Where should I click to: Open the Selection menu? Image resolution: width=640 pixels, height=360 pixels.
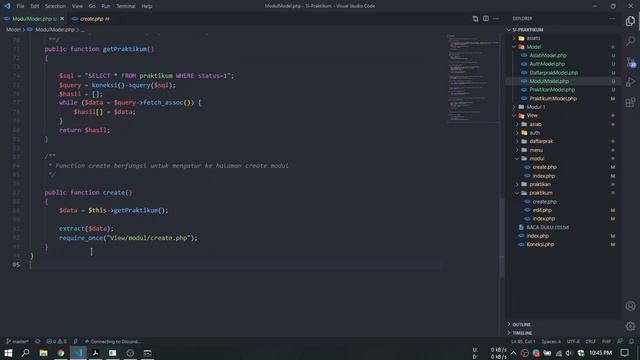[x=55, y=6]
